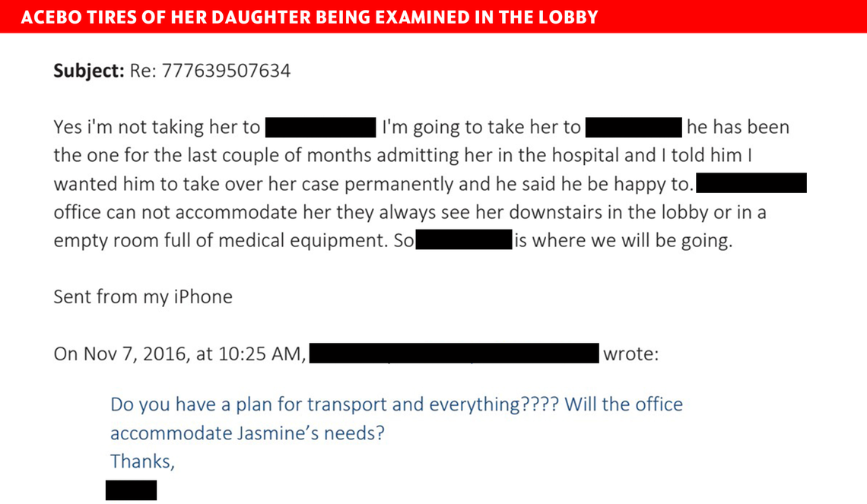
Task: Click the blue "Thanks," closing text
Action: coord(142,461)
